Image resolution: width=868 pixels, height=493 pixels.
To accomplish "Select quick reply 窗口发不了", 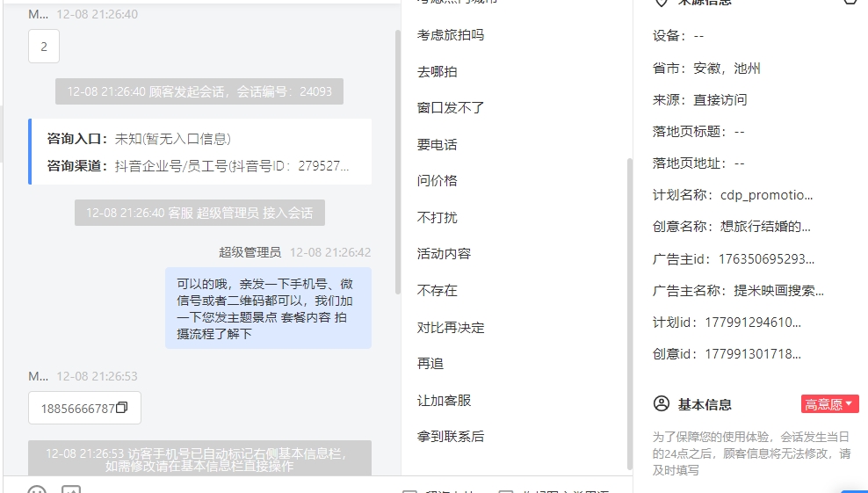I will [450, 108].
